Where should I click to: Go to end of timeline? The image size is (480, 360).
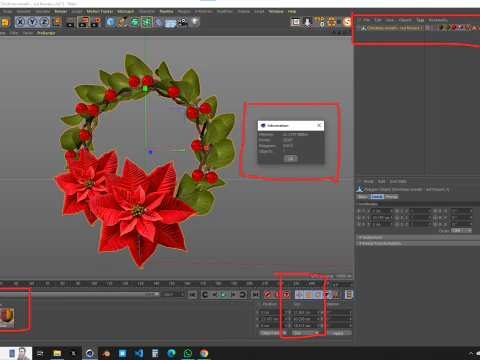[x=255, y=295]
